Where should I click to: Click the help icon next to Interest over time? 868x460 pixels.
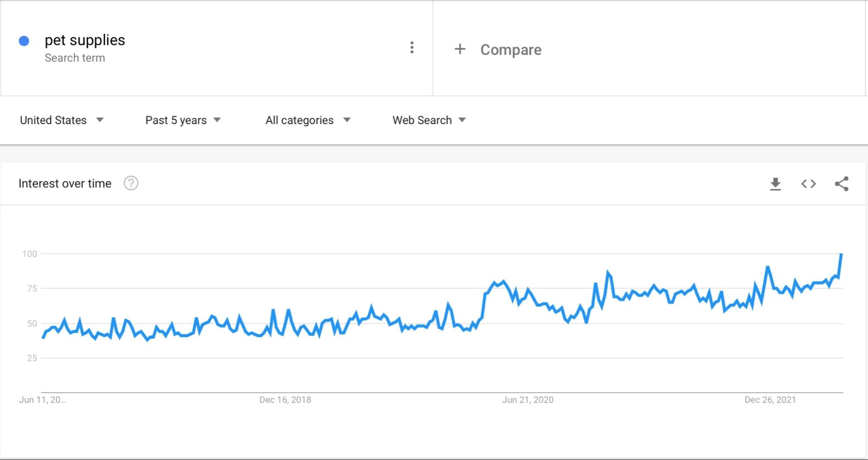pos(131,183)
